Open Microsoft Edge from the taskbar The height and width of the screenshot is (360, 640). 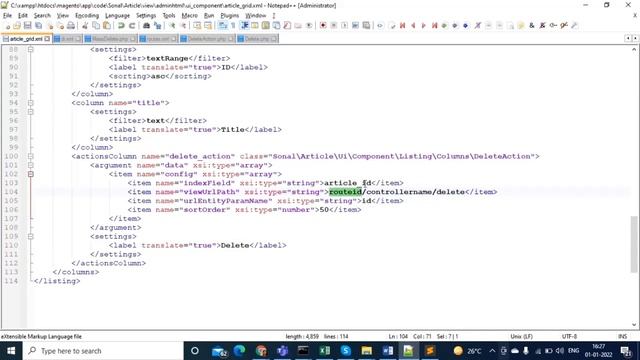tap(240, 351)
